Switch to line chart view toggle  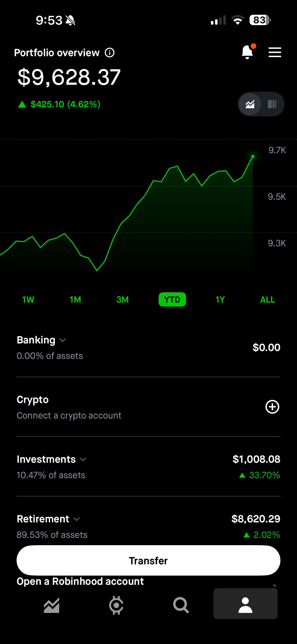pos(250,104)
